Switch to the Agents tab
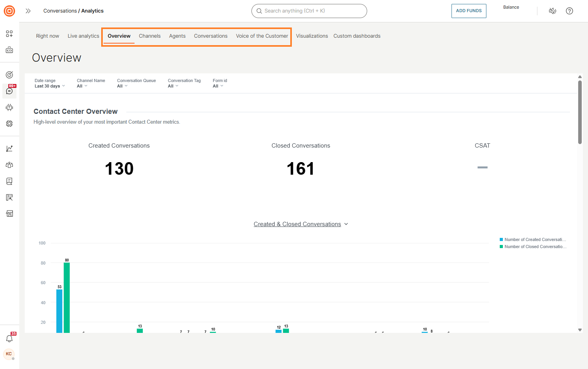 (177, 36)
